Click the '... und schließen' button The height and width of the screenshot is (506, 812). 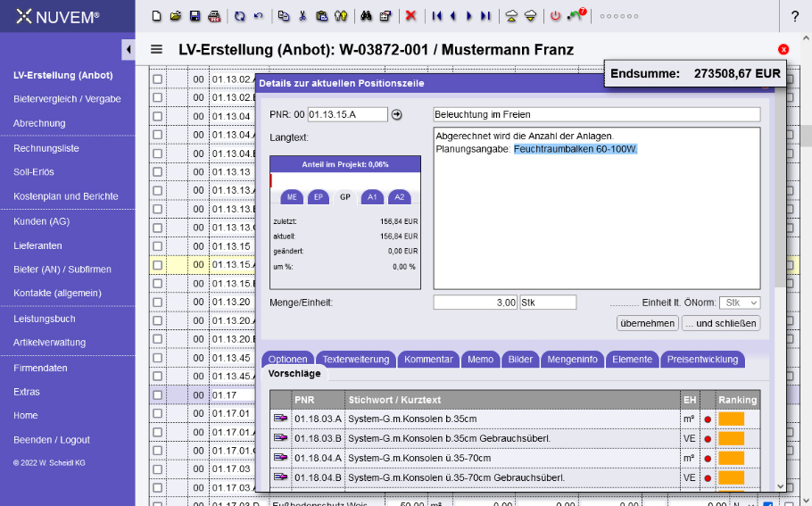[x=721, y=323]
